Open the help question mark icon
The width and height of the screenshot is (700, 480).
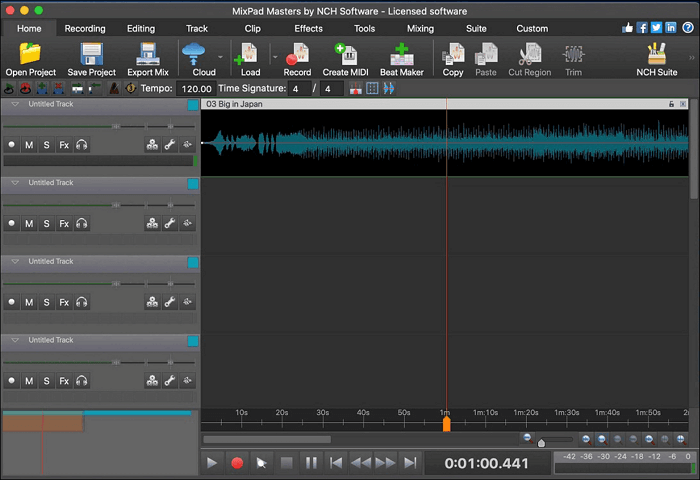688,28
